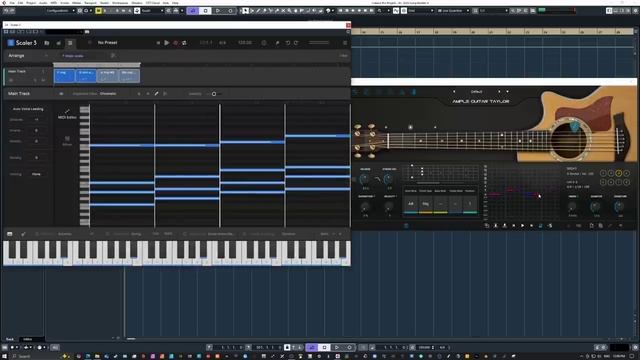
Task: Select the fourth chord block in Main Track
Action: [129, 76]
